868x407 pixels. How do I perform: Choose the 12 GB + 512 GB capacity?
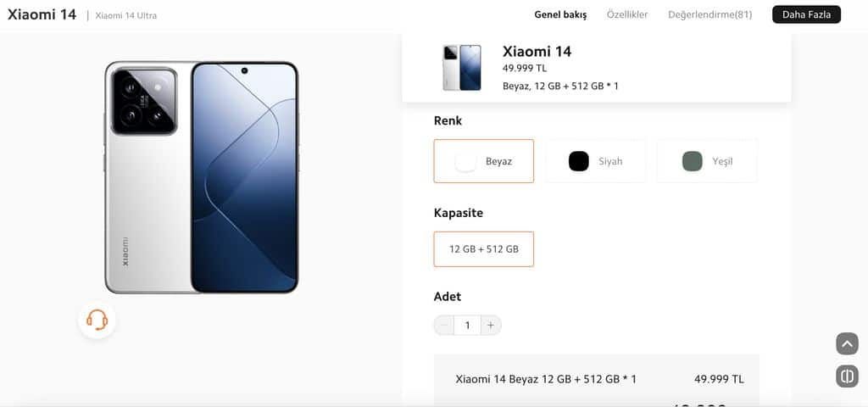pos(484,249)
